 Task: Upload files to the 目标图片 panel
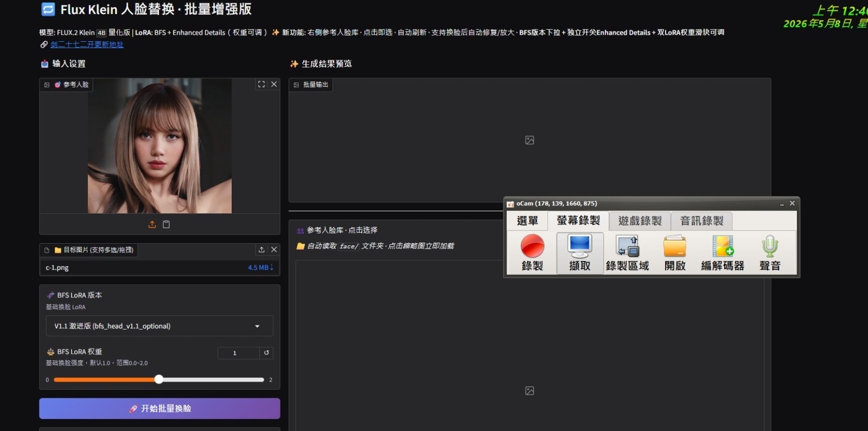tap(261, 250)
